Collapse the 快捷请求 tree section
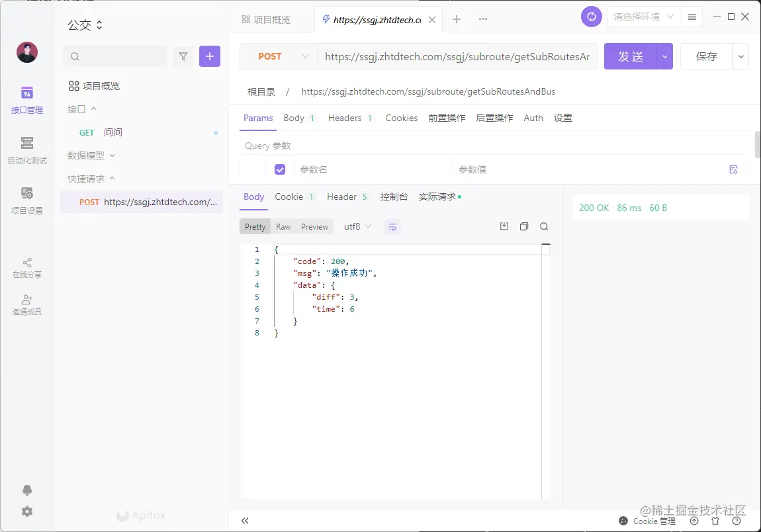The height and width of the screenshot is (532, 761). click(x=91, y=179)
